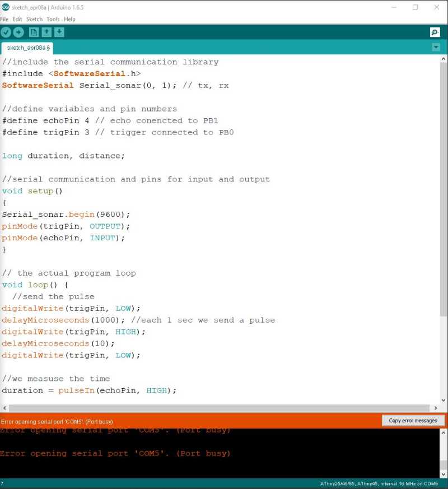Viewport: 448px width, 489px height.
Task: Close the Arduino window
Action: pyautogui.click(x=436, y=7)
